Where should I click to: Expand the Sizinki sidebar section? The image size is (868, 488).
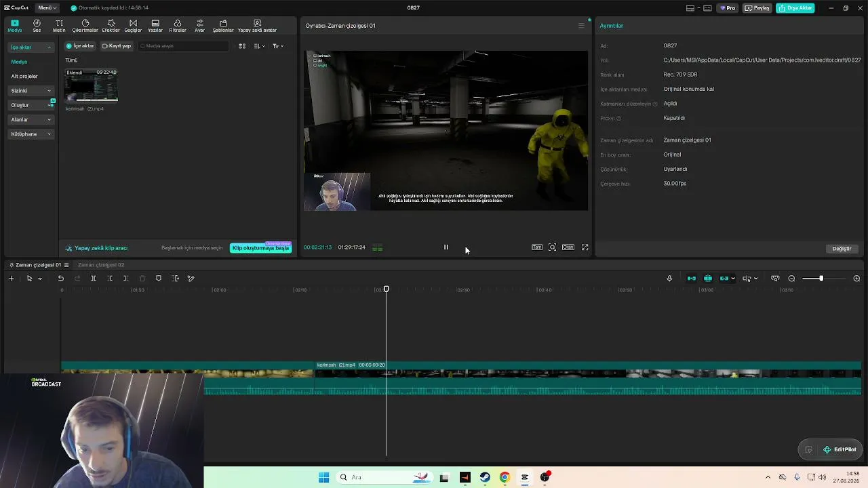(31, 91)
